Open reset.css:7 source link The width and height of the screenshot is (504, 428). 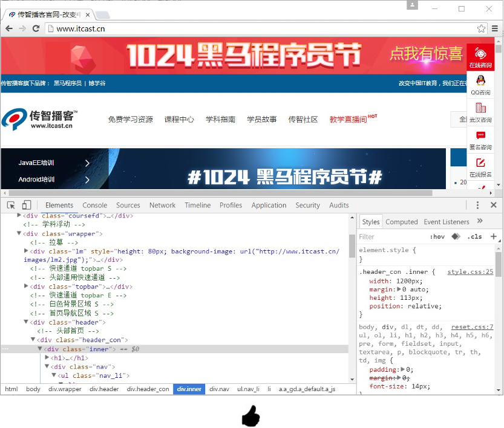[472, 327]
